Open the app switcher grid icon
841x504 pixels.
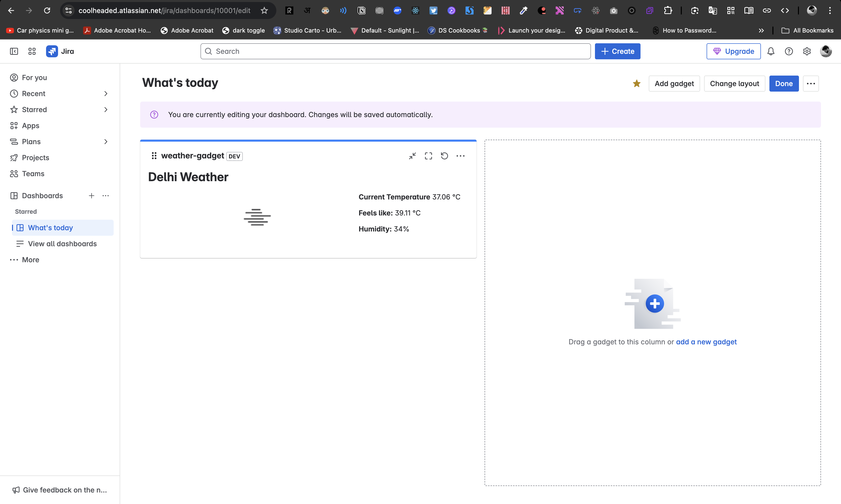32,51
